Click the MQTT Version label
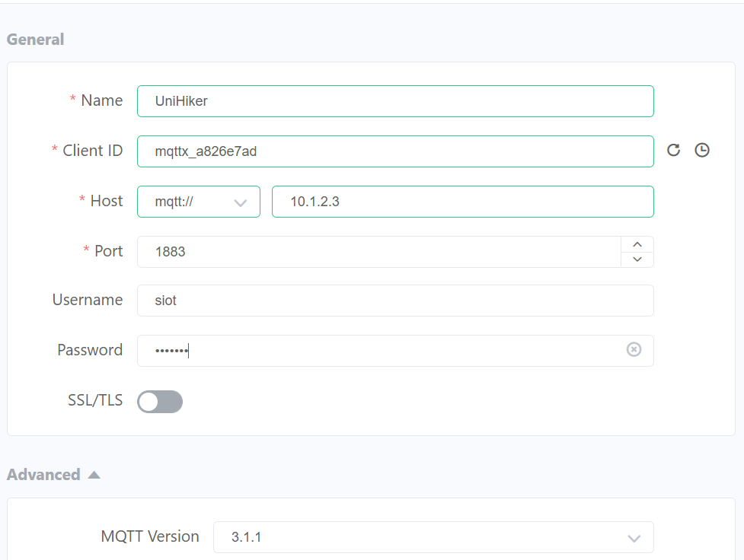Viewport: 744px width, 560px height. point(150,536)
